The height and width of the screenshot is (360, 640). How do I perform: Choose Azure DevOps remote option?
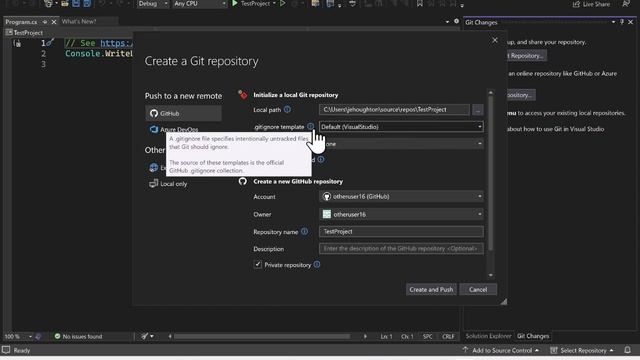[174, 129]
